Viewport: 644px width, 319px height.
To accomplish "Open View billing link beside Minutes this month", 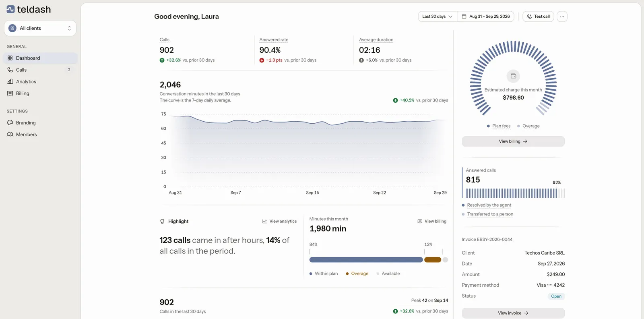I will (x=432, y=221).
